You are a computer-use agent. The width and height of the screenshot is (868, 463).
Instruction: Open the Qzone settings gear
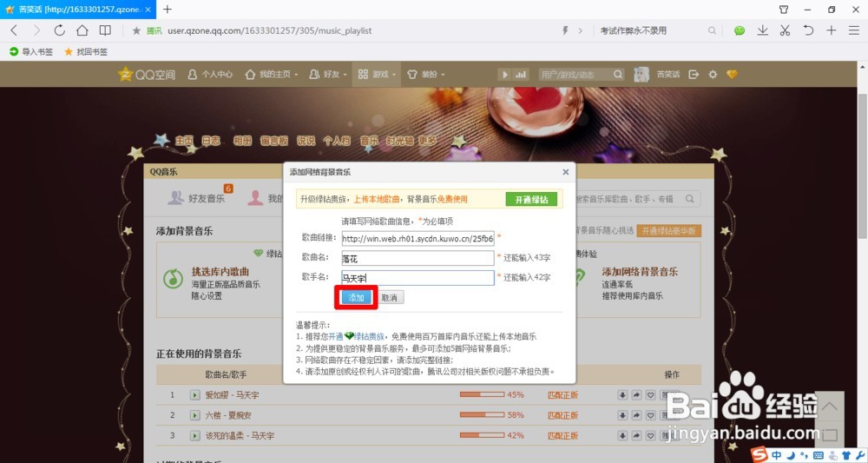tap(713, 74)
